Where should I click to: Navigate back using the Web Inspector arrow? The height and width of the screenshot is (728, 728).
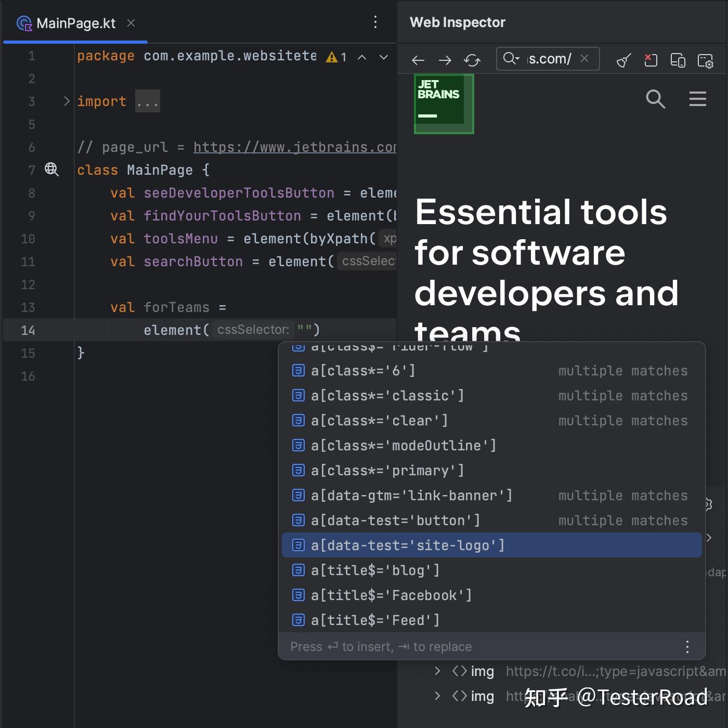(x=418, y=60)
